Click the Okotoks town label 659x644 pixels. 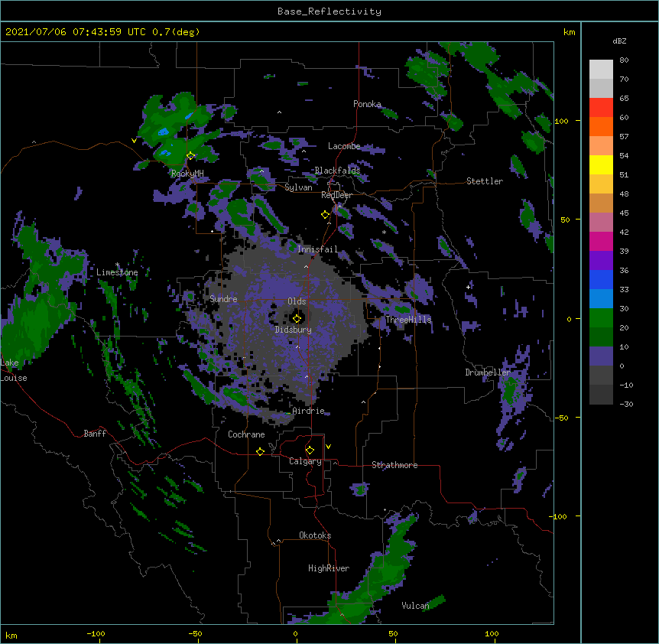tap(315, 535)
